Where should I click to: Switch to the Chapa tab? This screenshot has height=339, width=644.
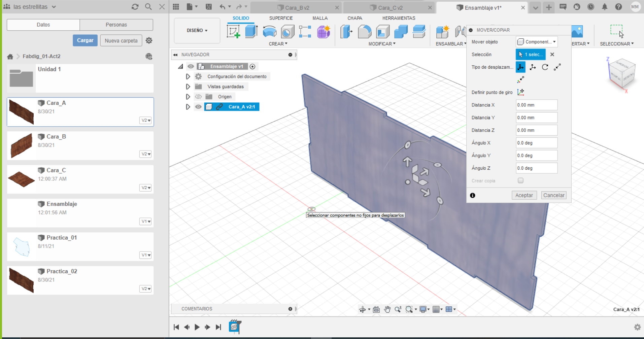point(355,18)
